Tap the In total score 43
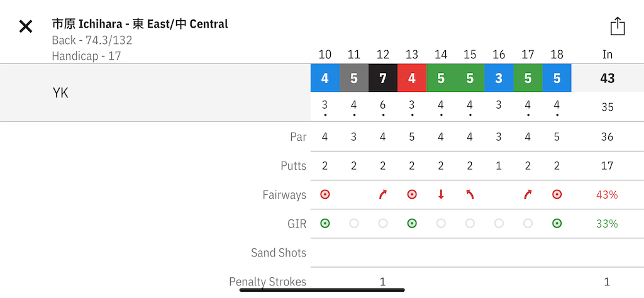This screenshot has height=298, width=644. pos(607,78)
